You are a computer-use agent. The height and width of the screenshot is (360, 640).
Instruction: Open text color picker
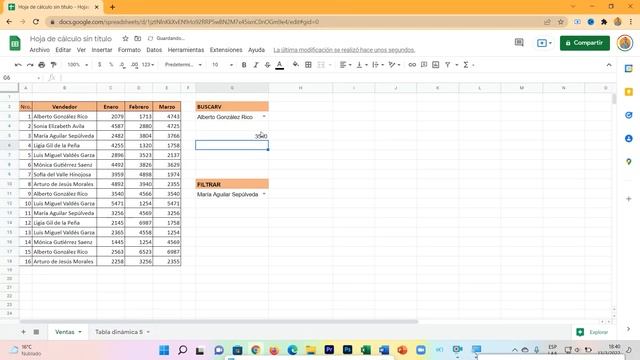pos(280,65)
